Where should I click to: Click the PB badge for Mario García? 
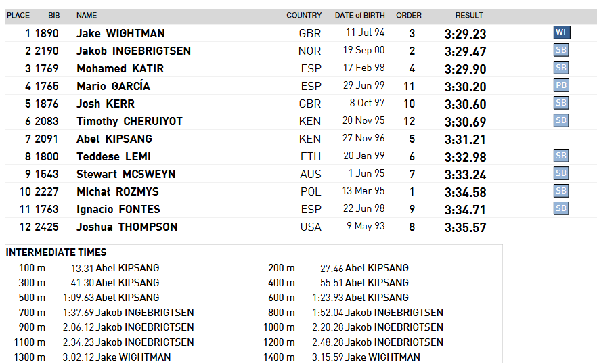coord(561,85)
